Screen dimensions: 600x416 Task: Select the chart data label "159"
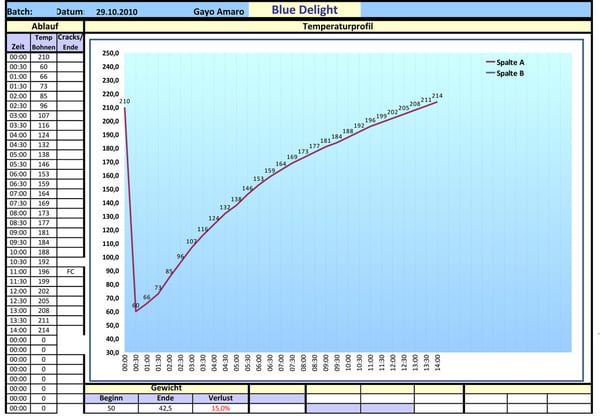[270, 171]
